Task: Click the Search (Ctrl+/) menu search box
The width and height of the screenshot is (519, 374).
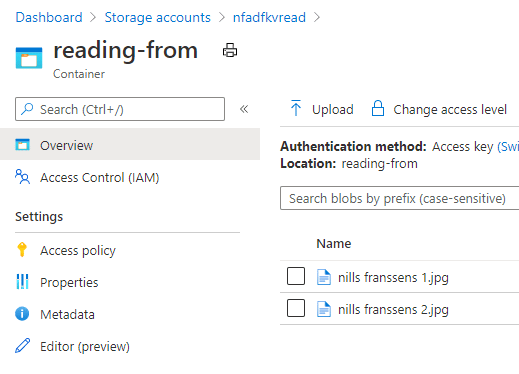Action: (120, 109)
